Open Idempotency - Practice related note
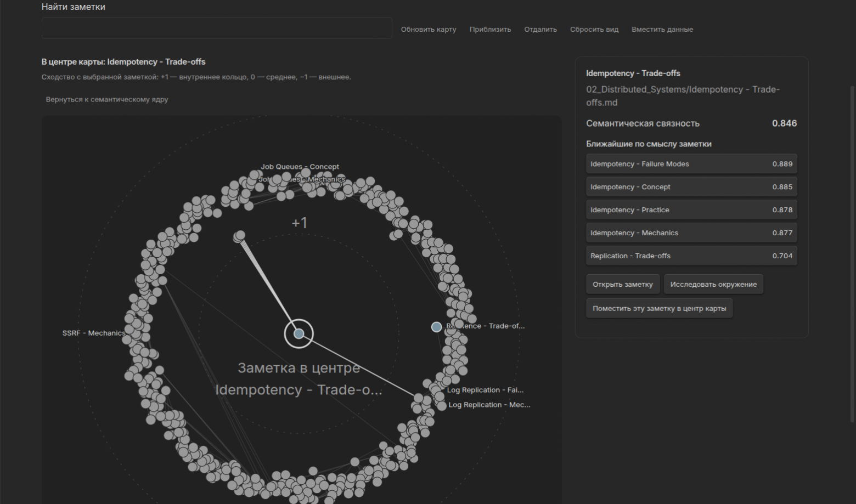Viewport: 856px width, 504px height. click(691, 210)
